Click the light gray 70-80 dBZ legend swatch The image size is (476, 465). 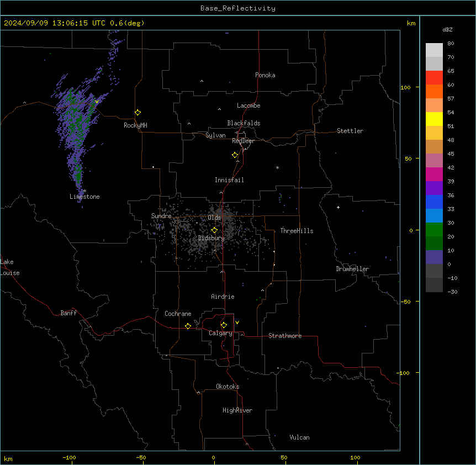434,50
